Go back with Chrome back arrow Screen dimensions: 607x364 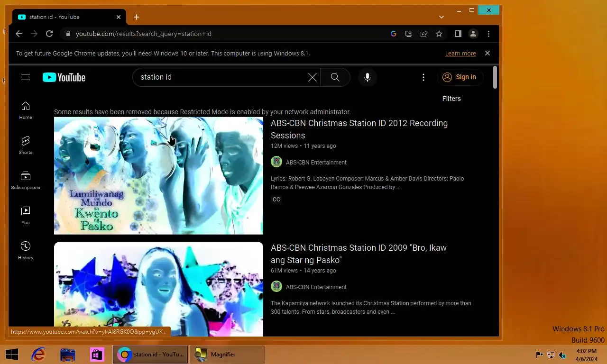point(19,34)
